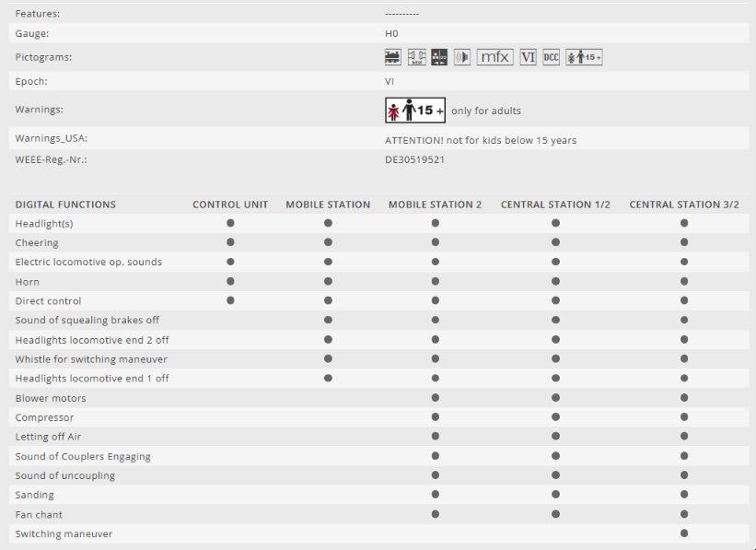Click the dark triple-headlight changeover pictogram
756x550 pixels.
coord(439,57)
